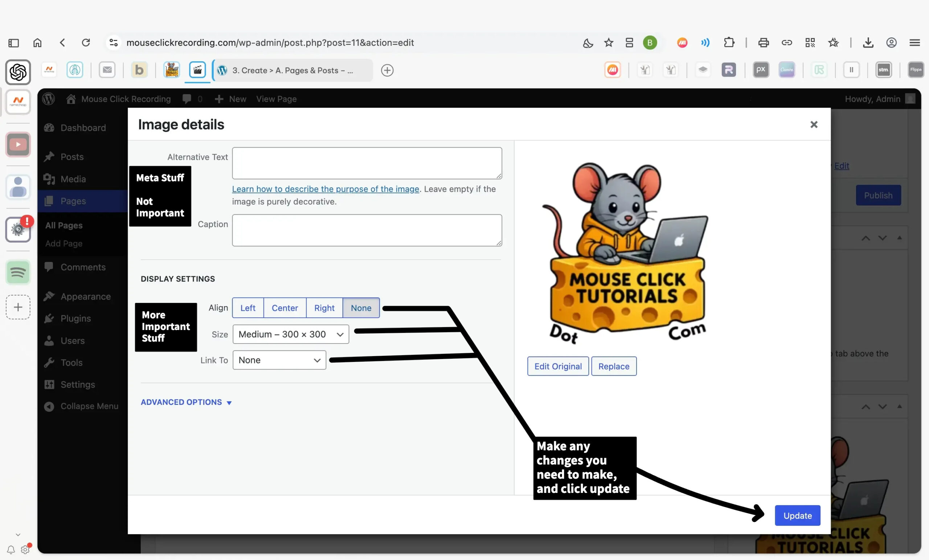Click inside the Alternative Text field
The width and height of the screenshot is (929, 560).
point(367,163)
